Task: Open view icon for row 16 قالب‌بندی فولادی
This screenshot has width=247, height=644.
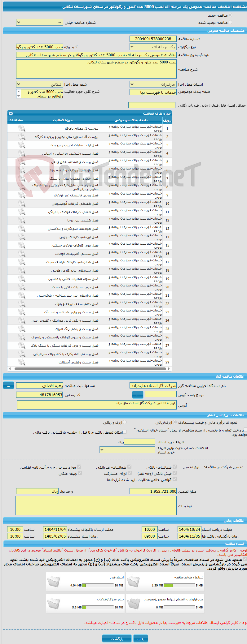Action: point(22,254)
